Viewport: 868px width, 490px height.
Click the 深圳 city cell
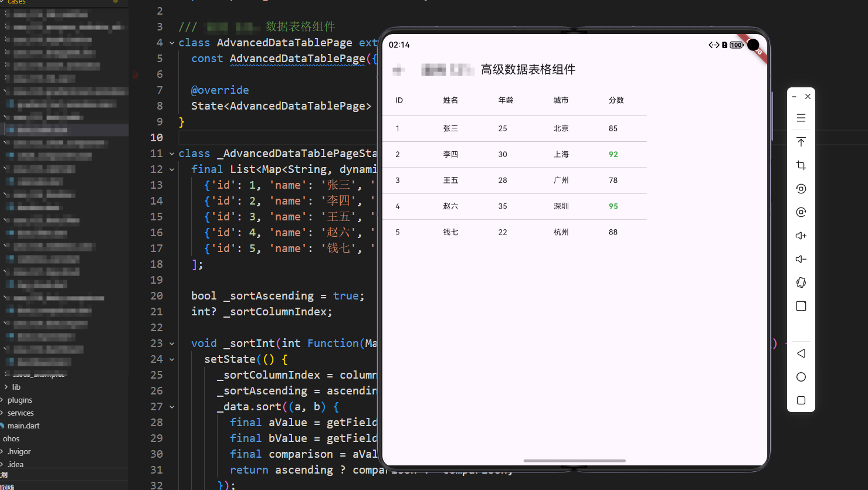point(561,206)
